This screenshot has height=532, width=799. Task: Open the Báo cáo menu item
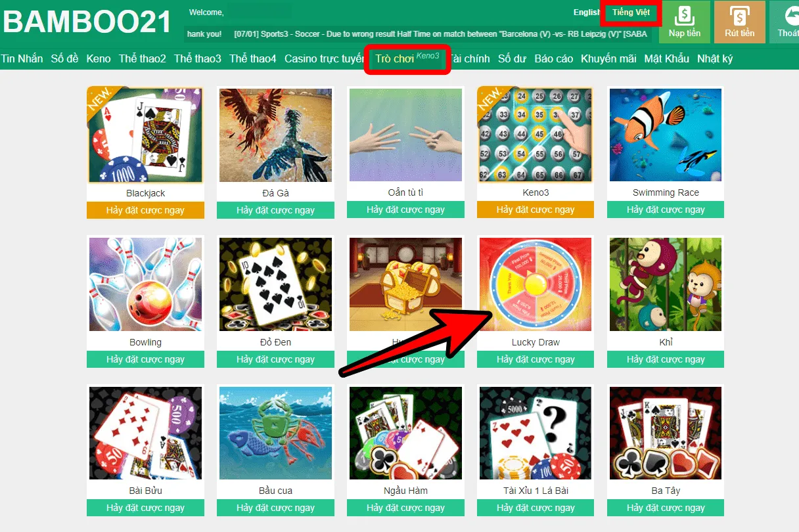pyautogui.click(x=554, y=58)
